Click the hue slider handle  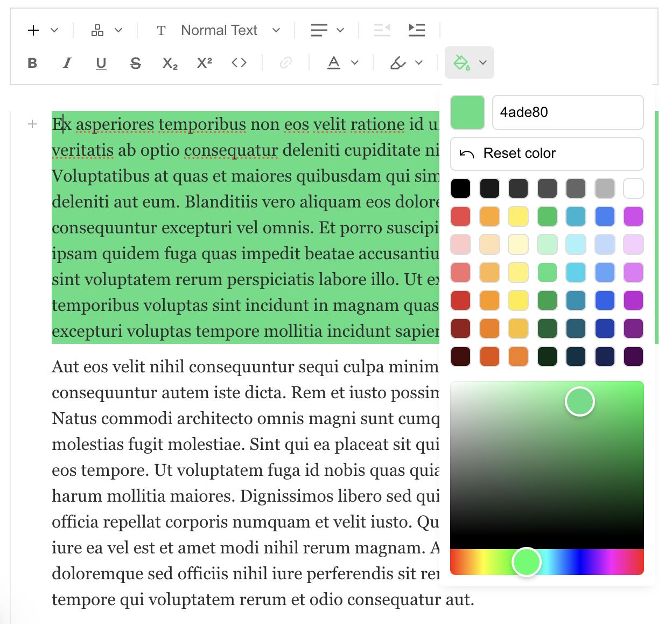(527, 562)
